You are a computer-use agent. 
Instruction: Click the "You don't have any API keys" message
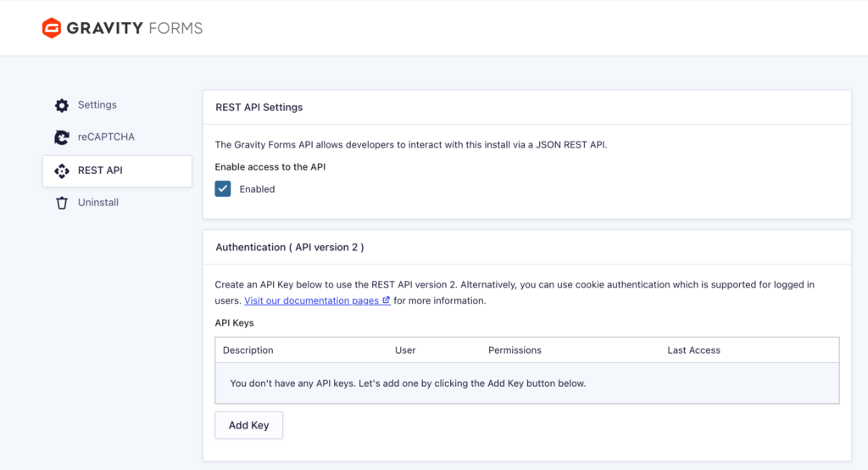(x=408, y=383)
